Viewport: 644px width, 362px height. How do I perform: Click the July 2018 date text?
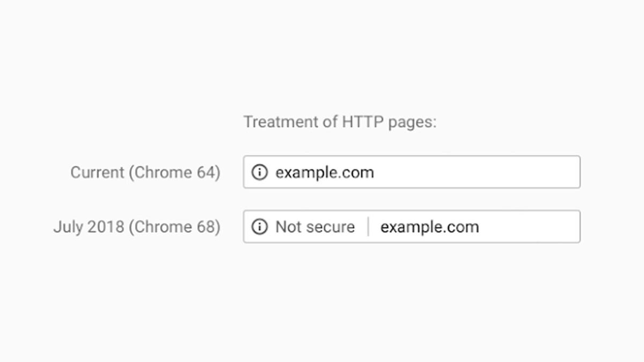[89, 227]
